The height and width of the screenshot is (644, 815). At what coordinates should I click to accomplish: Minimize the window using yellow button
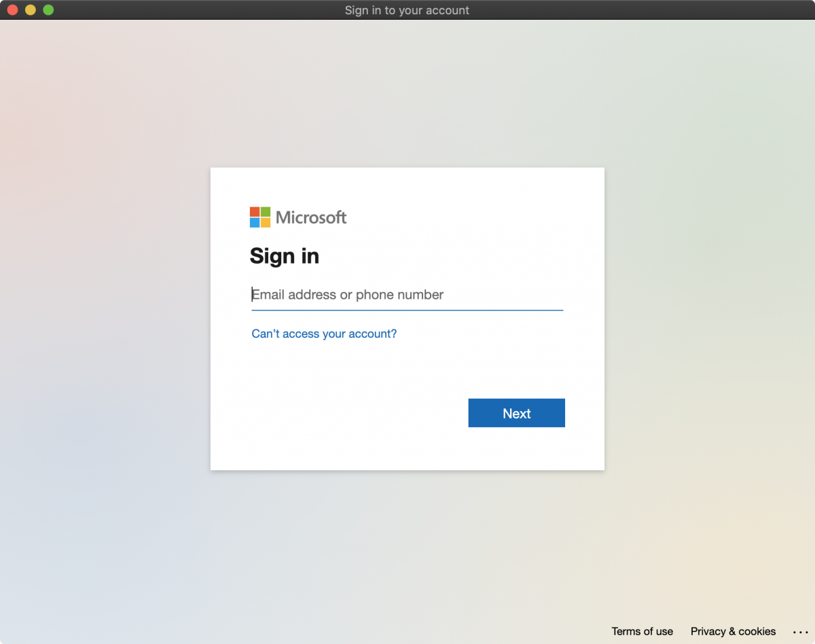pos(30,10)
